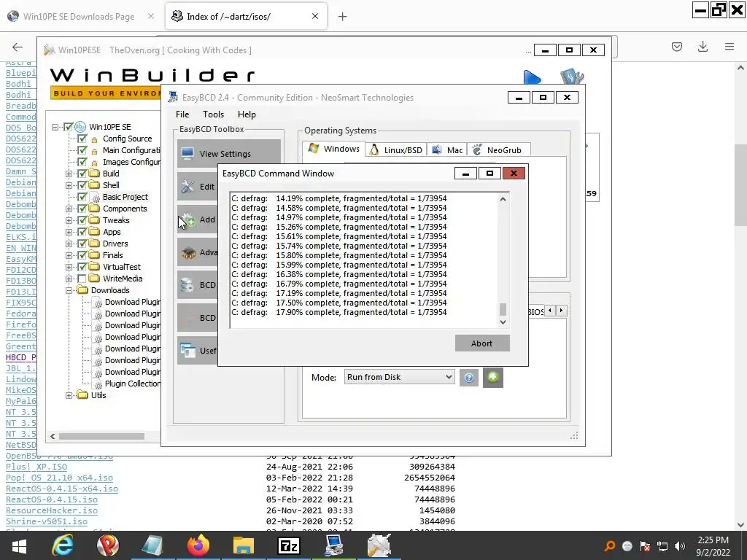Expand the WriteMedia tree node
The height and width of the screenshot is (560, 747).
pos(69,279)
